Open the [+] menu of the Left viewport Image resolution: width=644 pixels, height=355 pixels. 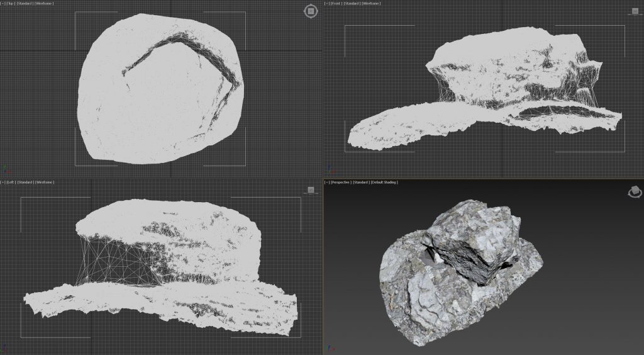click(x=3, y=183)
